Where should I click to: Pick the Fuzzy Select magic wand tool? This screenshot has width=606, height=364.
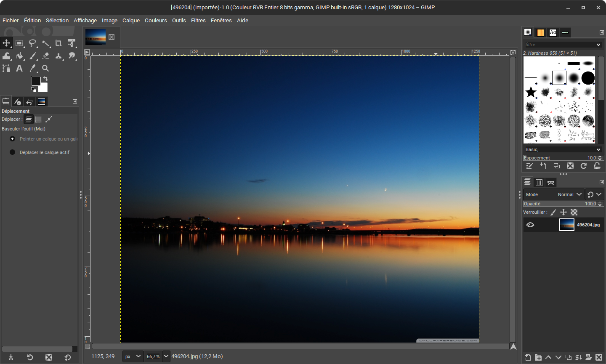tap(46, 43)
